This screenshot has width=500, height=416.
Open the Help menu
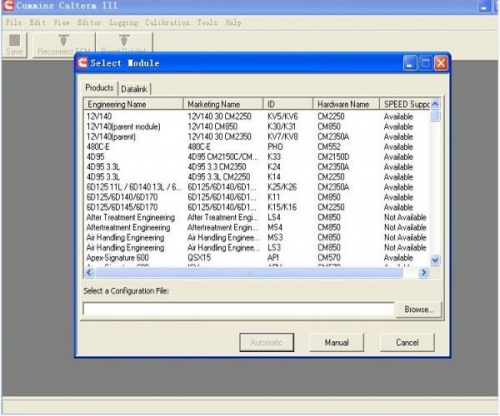[x=233, y=23]
